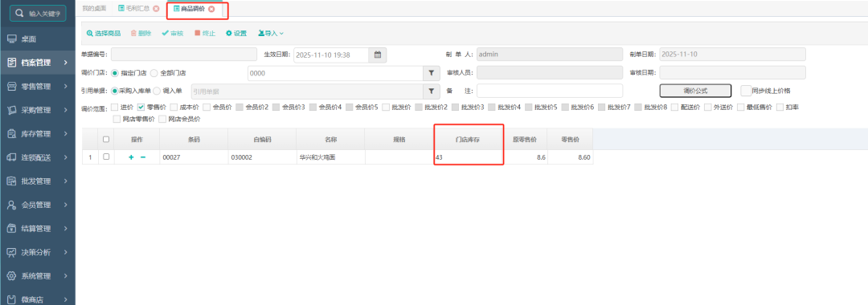868x305 pixels.
Task: Click the 会员管理 person icon
Action: pos(11,205)
